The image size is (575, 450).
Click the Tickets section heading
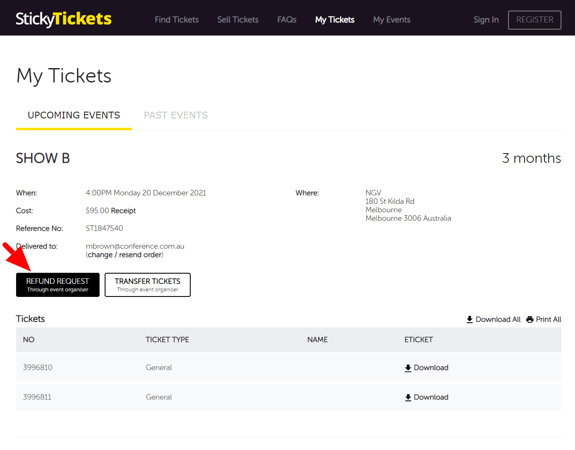(x=30, y=319)
